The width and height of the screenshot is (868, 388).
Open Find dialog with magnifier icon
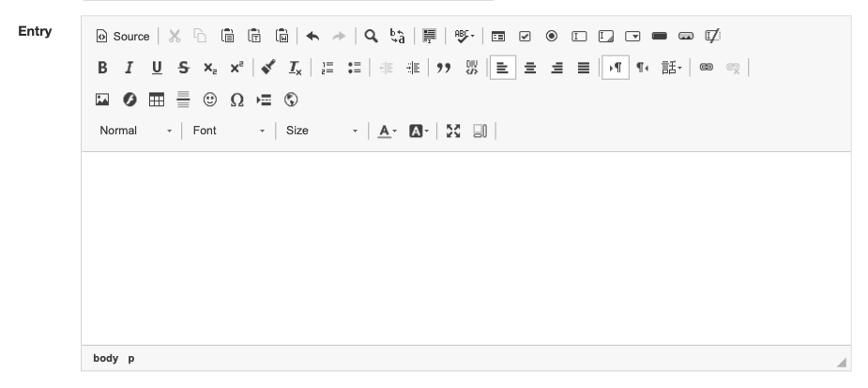point(371,36)
